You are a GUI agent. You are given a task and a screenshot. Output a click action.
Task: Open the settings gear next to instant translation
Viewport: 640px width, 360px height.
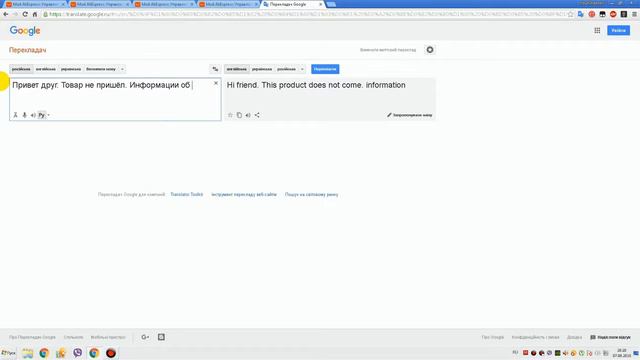tap(430, 50)
